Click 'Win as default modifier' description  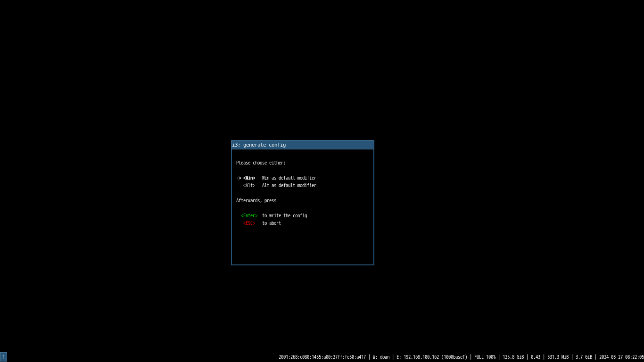click(x=289, y=178)
